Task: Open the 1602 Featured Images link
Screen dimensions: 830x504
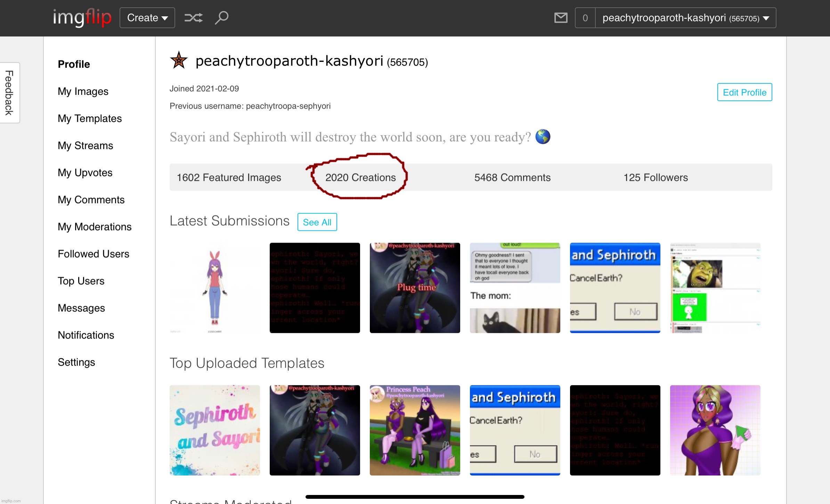Action: 229,178
